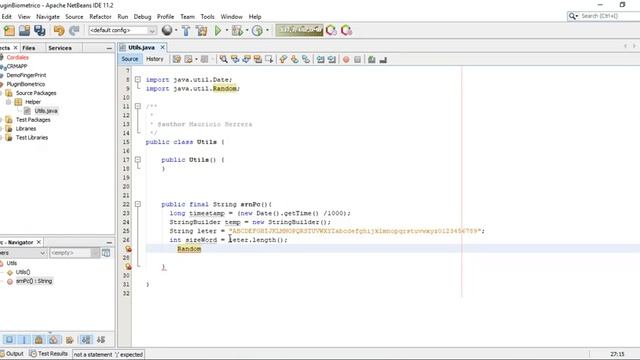Open the Refactor menu

pyautogui.click(x=100, y=17)
